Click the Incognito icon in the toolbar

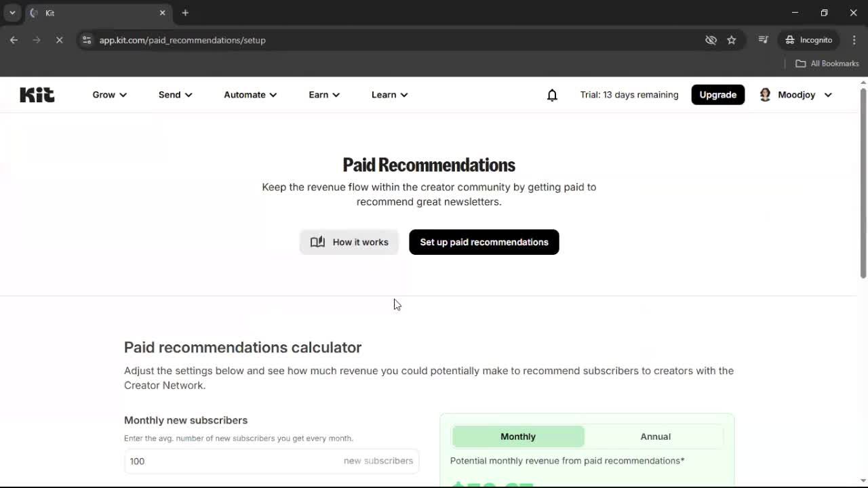789,40
